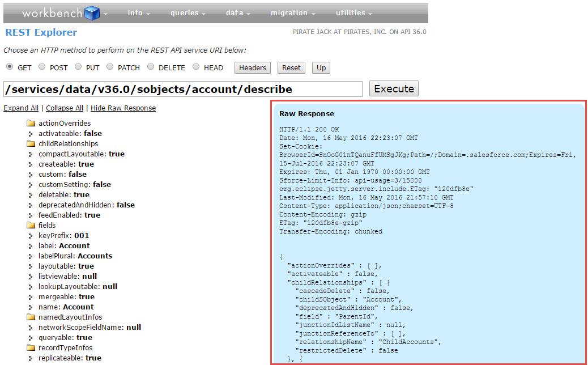
Task: Click the Execute button
Action: coord(394,89)
